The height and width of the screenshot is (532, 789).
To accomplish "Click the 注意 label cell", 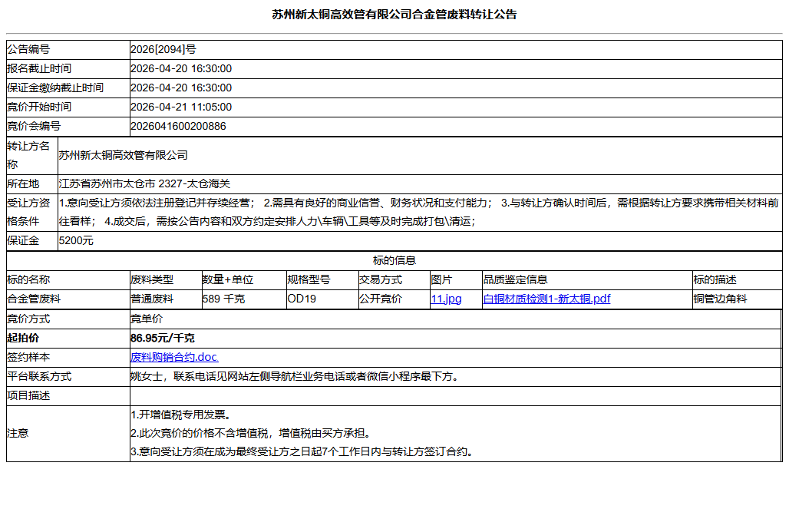I will [x=68, y=433].
